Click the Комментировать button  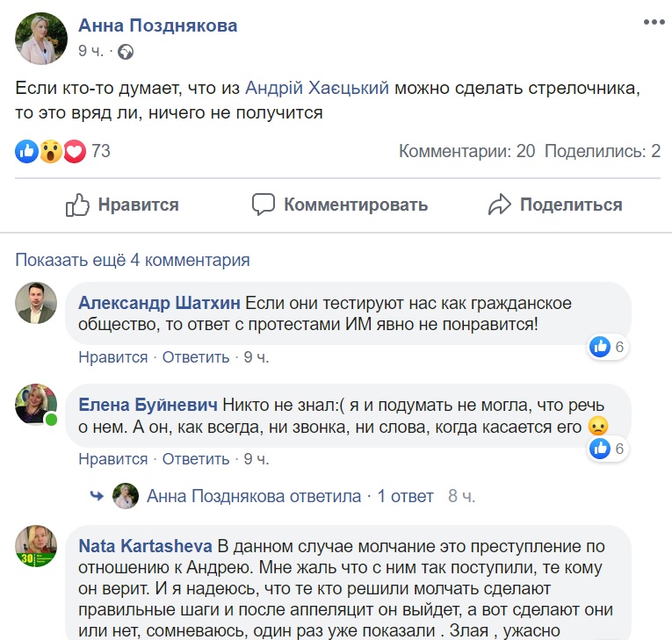[340, 205]
